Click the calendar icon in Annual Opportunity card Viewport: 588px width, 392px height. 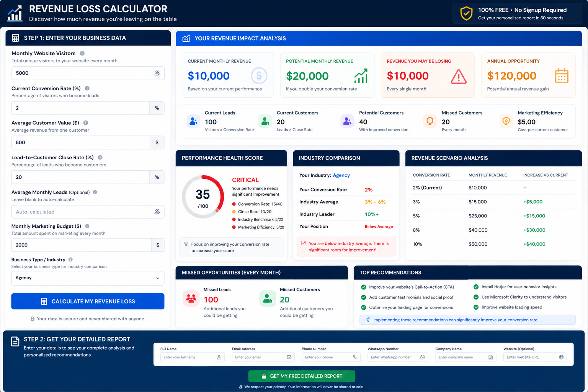[562, 76]
